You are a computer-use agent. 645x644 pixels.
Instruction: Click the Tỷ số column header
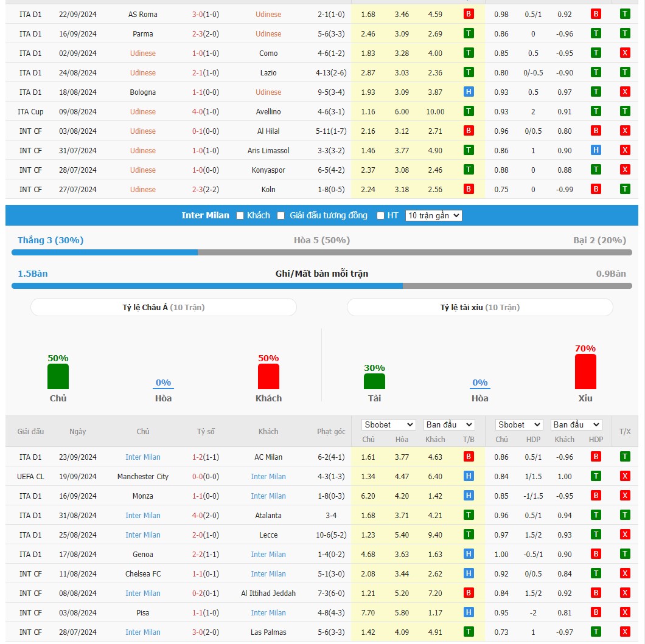point(205,432)
